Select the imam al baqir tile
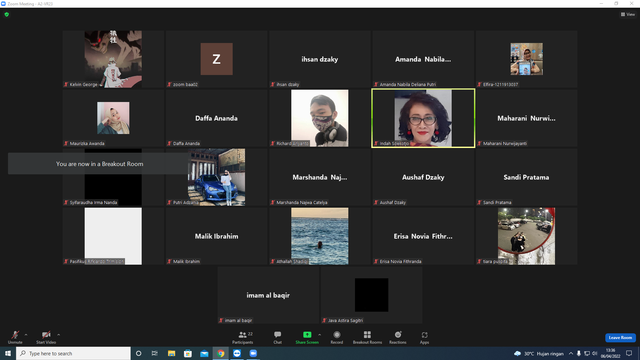Image resolution: width=640 pixels, height=360 pixels. 268,295
